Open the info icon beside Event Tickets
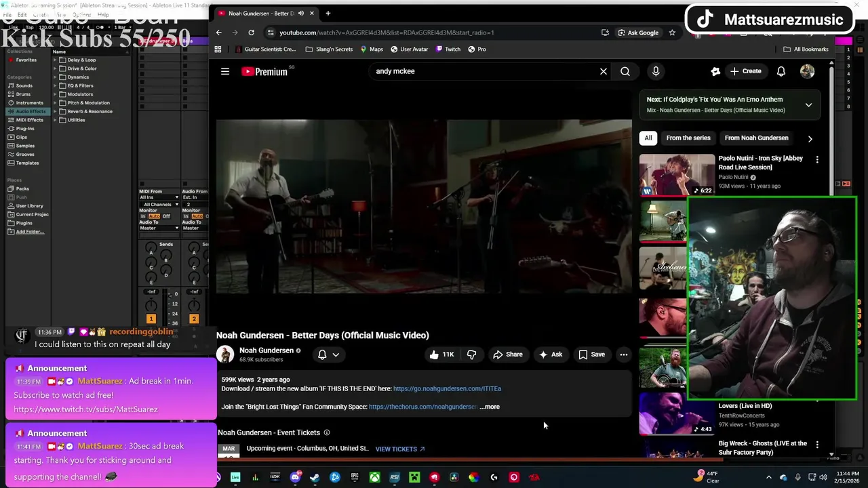Viewport: 868px width, 488px height. click(327, 432)
